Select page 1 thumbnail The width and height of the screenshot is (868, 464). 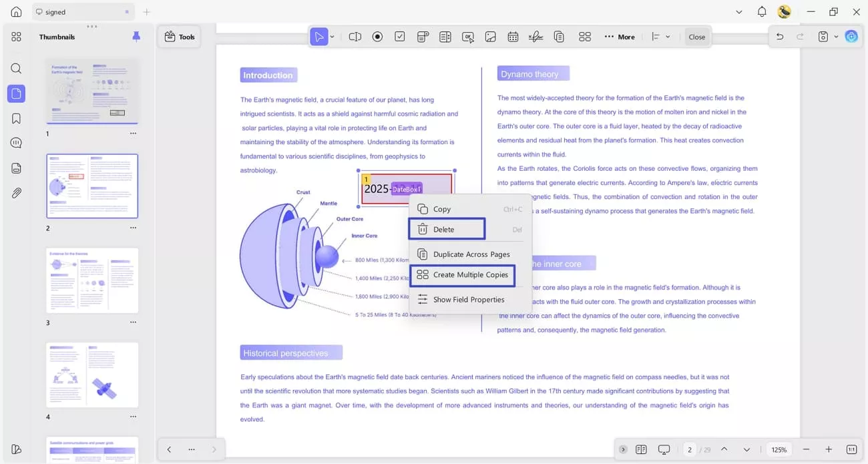click(x=92, y=91)
